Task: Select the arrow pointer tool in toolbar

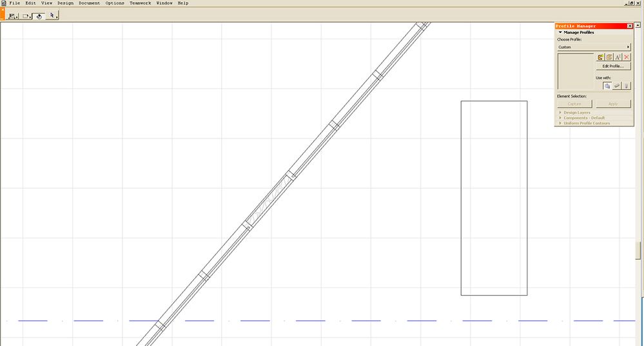Action: 52,15
